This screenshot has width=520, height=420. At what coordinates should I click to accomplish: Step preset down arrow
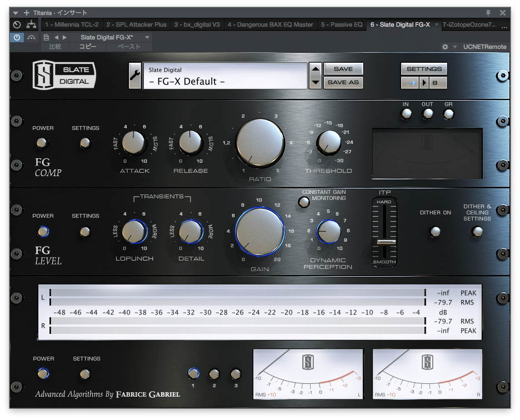316,82
